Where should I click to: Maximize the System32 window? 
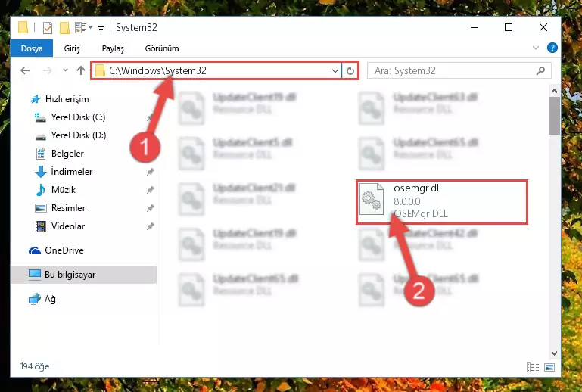pos(509,28)
